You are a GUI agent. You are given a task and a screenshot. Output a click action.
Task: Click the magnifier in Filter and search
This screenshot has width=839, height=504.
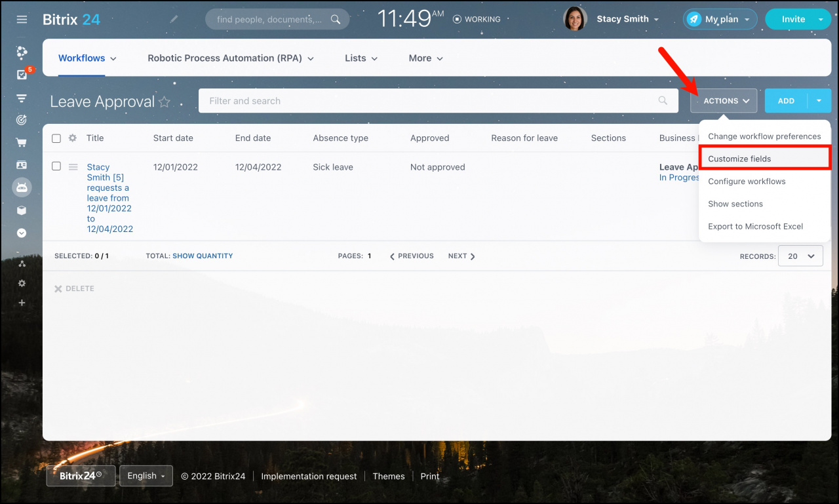coord(663,101)
